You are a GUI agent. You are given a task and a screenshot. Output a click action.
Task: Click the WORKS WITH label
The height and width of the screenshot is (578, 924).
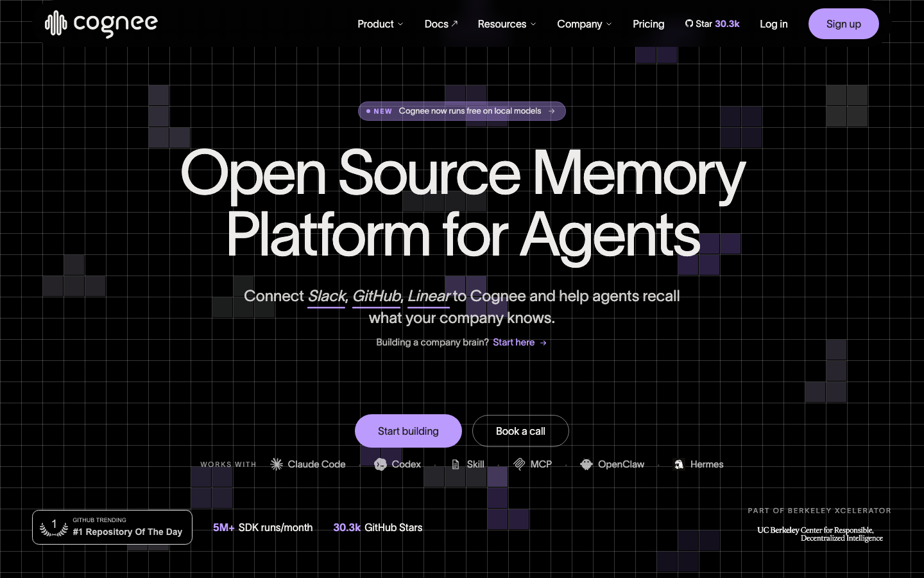pyautogui.click(x=228, y=464)
